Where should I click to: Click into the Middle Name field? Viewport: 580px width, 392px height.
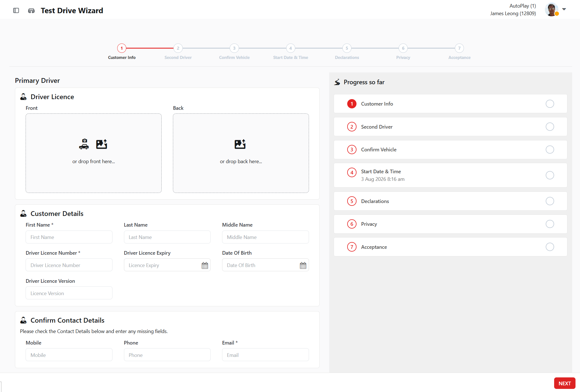(265, 237)
